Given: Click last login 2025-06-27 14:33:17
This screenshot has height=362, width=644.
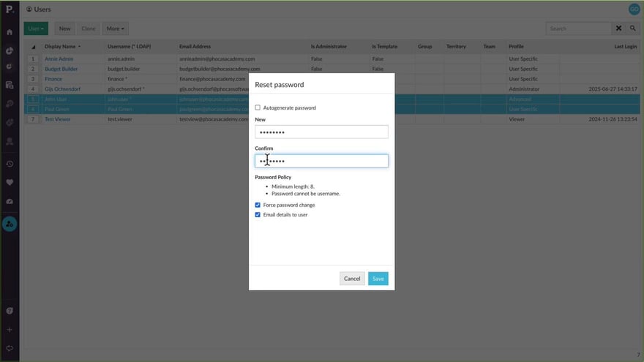Looking at the screenshot, I should coord(613,89).
